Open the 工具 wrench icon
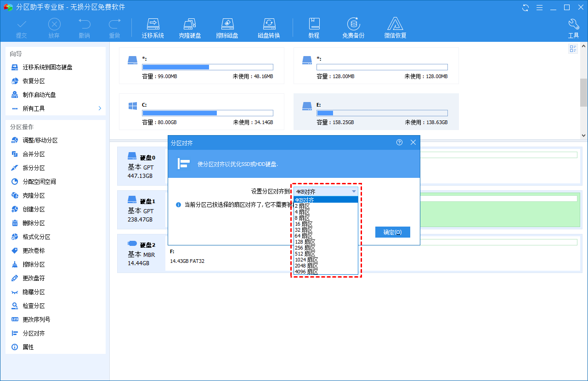Viewport: 588px width, 381px height. [573, 28]
